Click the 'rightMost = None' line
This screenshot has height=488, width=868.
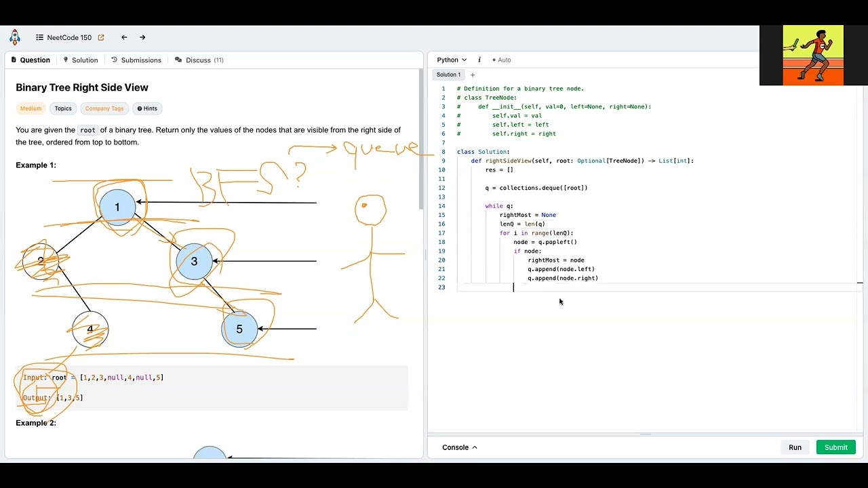(x=528, y=215)
